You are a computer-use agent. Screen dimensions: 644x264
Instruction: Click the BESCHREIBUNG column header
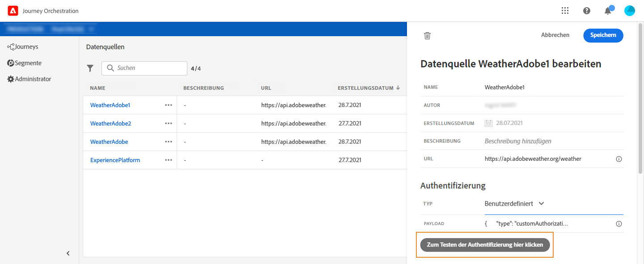coord(203,88)
